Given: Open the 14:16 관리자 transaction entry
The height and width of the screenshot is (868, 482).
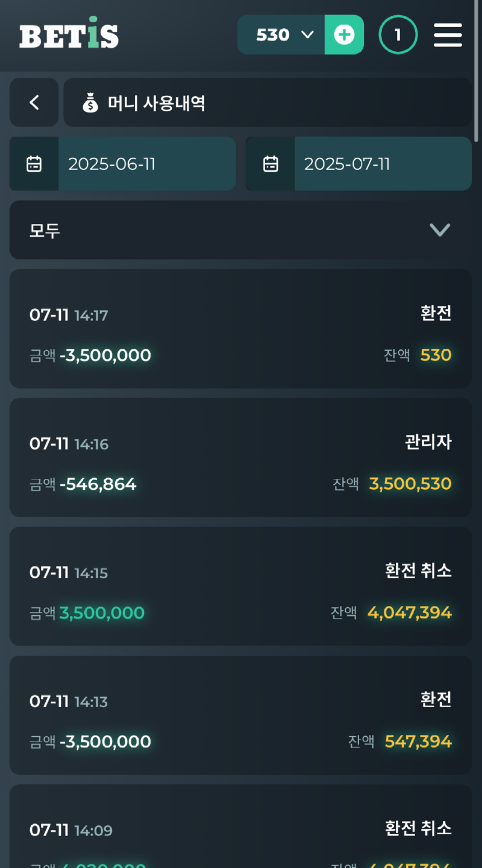Looking at the screenshot, I should pyautogui.click(x=240, y=457).
